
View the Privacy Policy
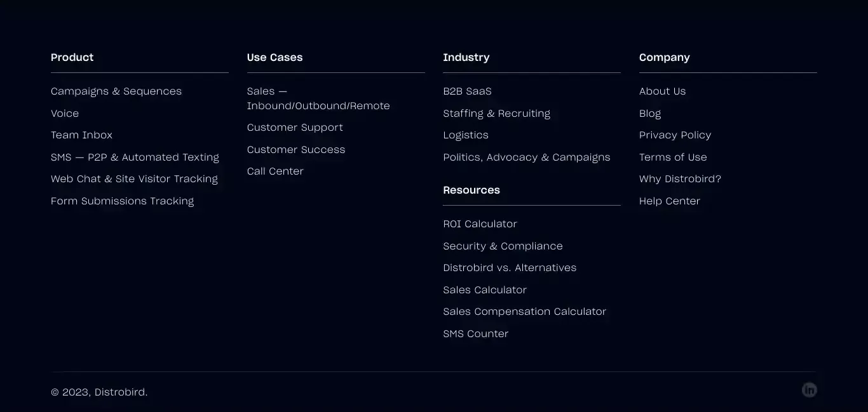click(x=675, y=135)
